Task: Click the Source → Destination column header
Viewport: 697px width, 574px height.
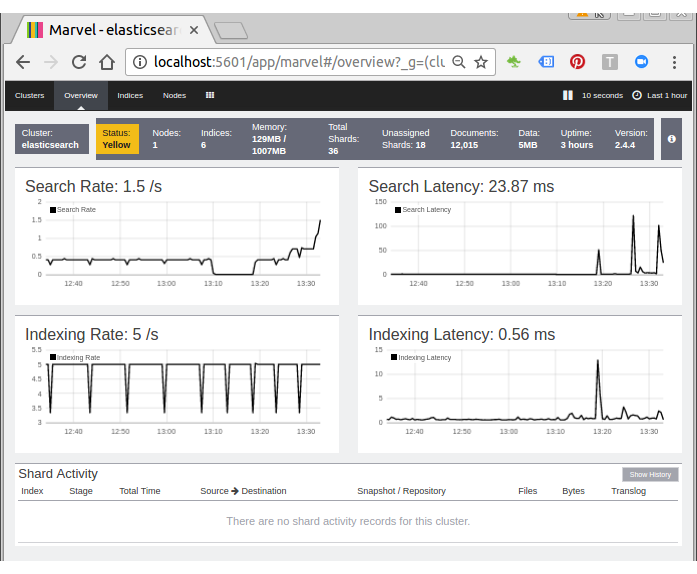Action: click(x=243, y=491)
